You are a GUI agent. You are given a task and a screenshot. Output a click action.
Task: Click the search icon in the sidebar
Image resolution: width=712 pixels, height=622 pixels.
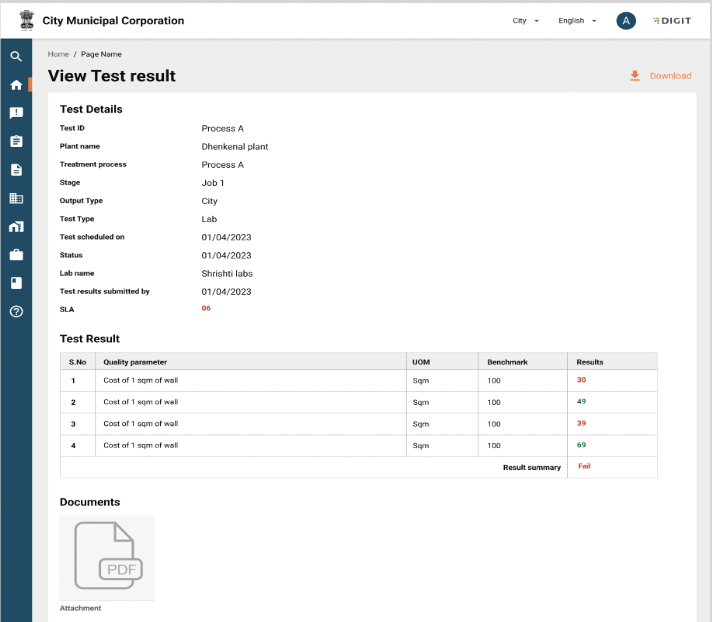(15, 57)
